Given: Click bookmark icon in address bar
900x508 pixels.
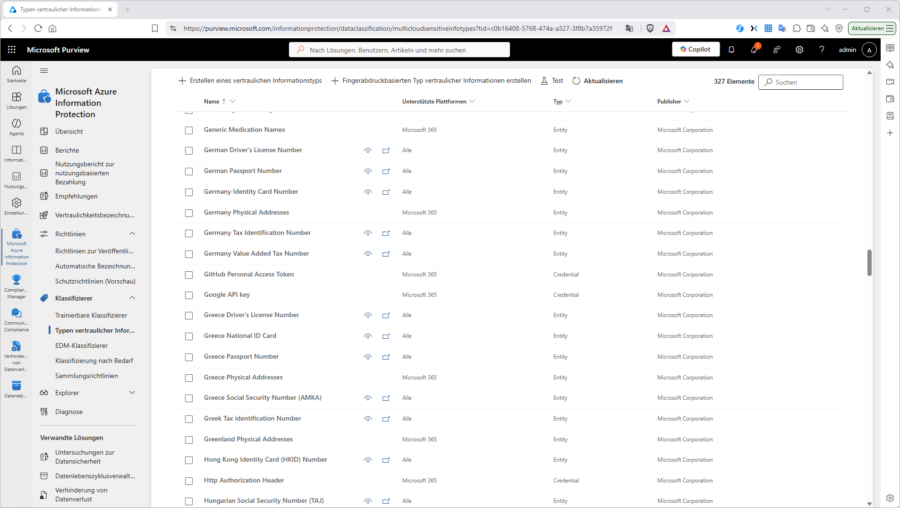Looking at the screenshot, I should pos(154,28).
